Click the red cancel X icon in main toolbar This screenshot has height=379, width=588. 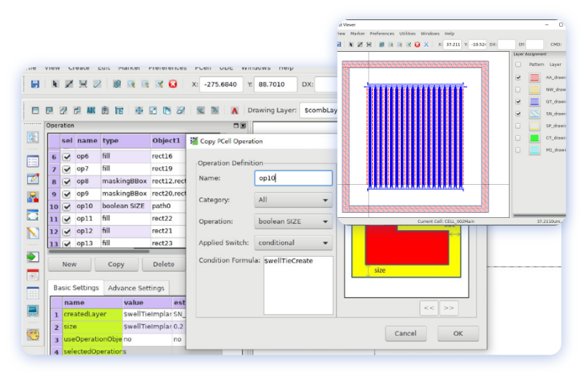(x=173, y=84)
